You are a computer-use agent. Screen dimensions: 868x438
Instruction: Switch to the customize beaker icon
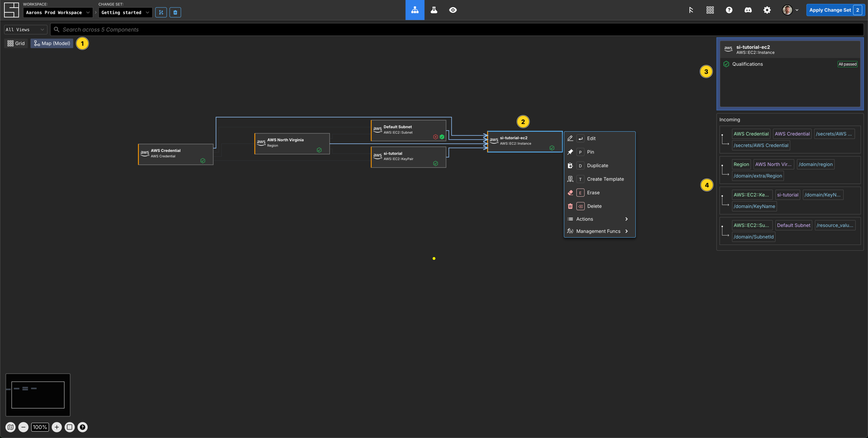pos(434,10)
